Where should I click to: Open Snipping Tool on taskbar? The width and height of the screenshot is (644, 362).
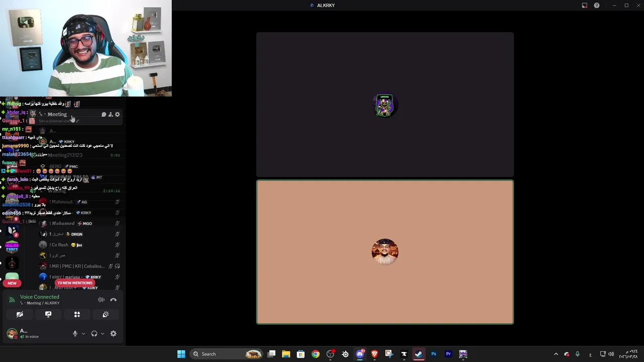(x=389, y=354)
